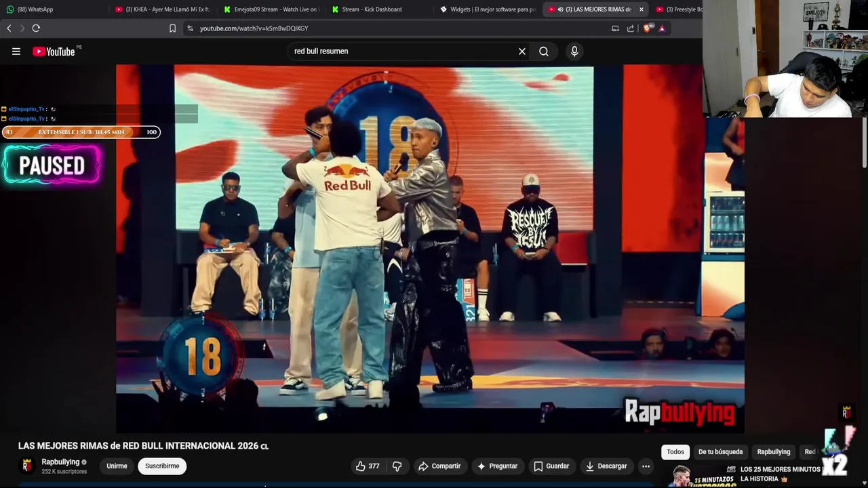This screenshot has height=488, width=868.
Task: Start voice search with the microphone
Action: pyautogui.click(x=574, y=52)
